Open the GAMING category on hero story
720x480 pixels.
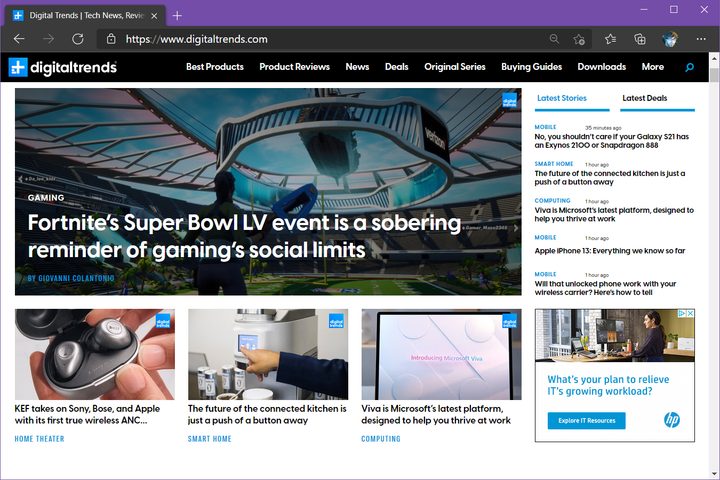click(46, 198)
